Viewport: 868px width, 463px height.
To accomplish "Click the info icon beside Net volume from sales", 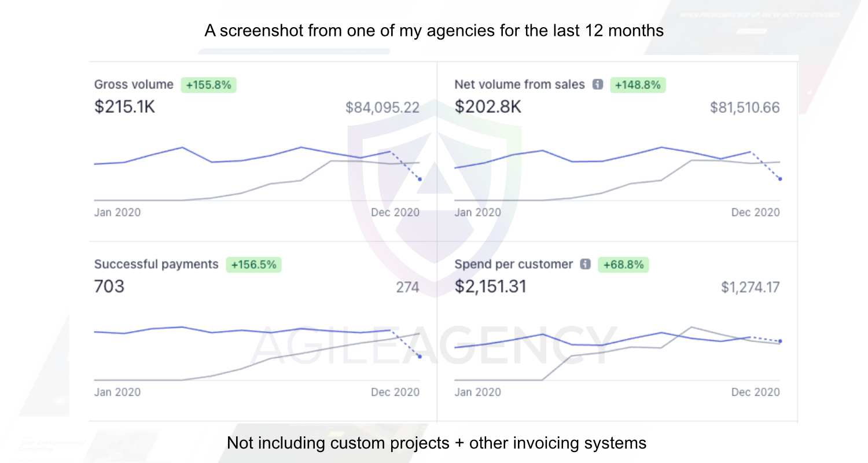I will coord(598,84).
